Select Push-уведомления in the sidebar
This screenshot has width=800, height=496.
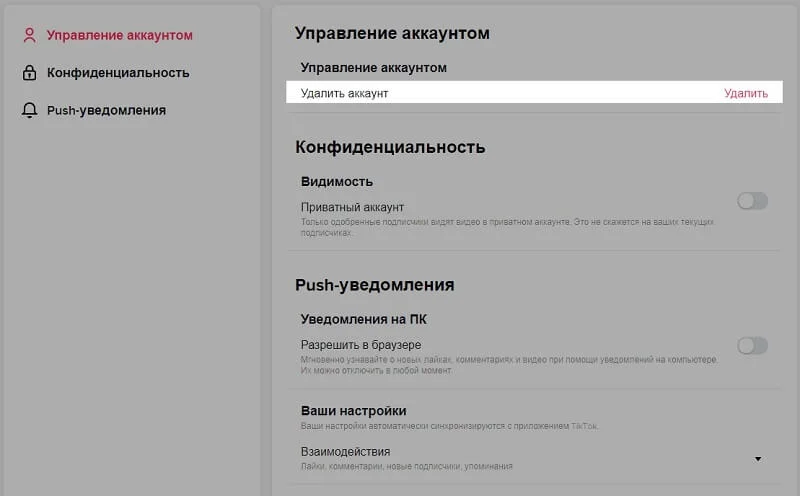point(106,110)
